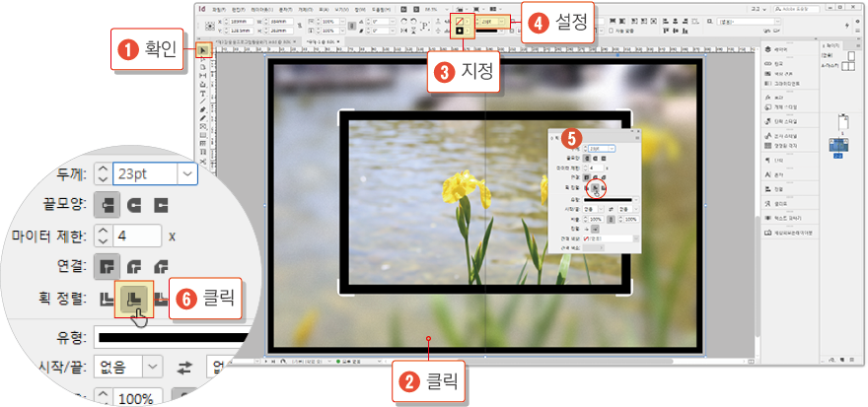The width and height of the screenshot is (868, 407).
Task: Select the Selection tool arrow in toolbox
Action: [203, 51]
